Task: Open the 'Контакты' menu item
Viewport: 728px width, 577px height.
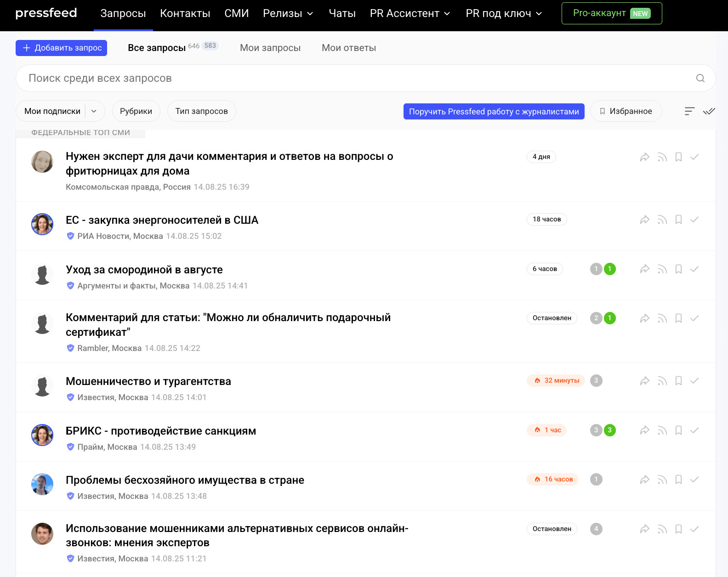Action: click(x=185, y=14)
